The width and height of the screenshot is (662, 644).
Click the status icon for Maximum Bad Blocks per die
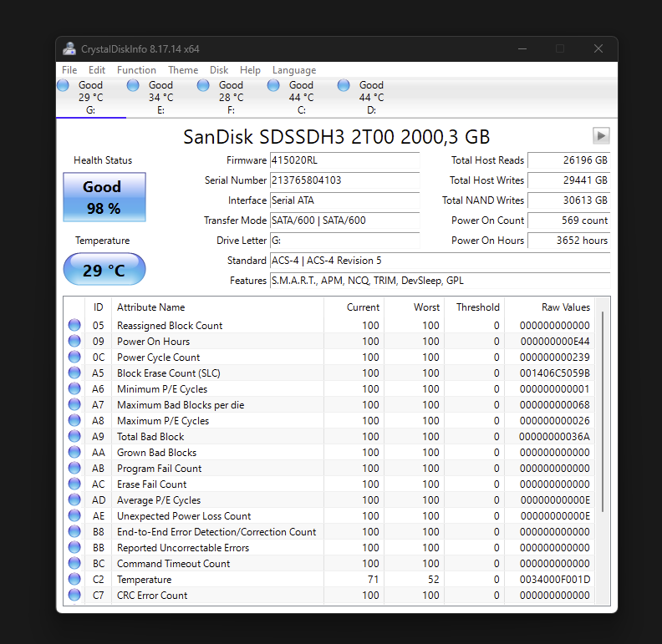74,404
